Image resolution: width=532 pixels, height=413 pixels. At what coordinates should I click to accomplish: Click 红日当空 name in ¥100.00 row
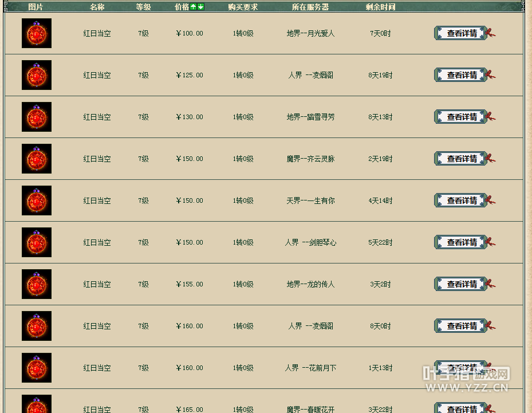97,33
